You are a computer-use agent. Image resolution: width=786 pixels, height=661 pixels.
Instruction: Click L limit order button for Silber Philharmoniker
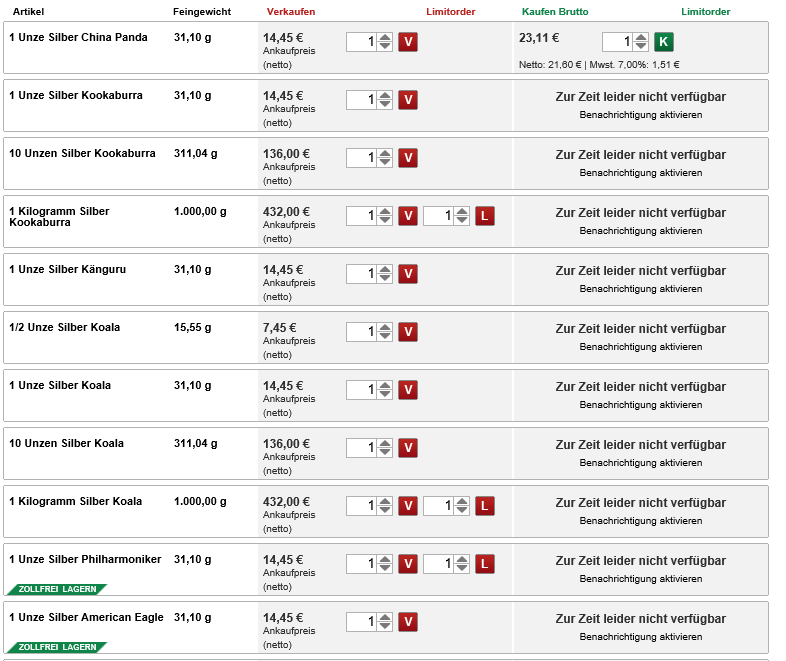[x=485, y=564]
